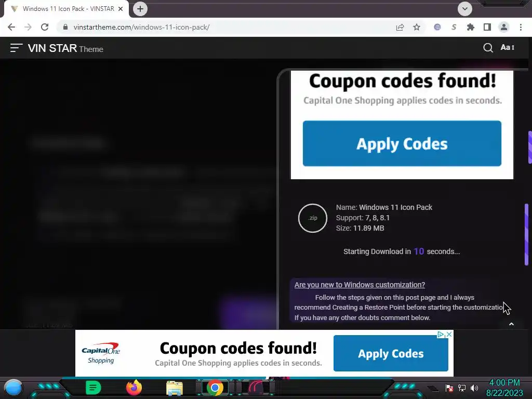Click the large Apply Codes button

pos(402,143)
